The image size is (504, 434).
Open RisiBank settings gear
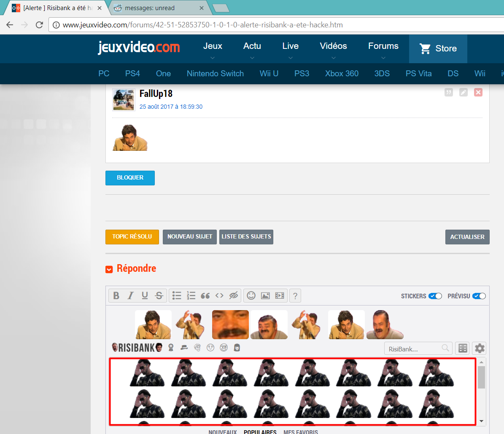click(480, 348)
